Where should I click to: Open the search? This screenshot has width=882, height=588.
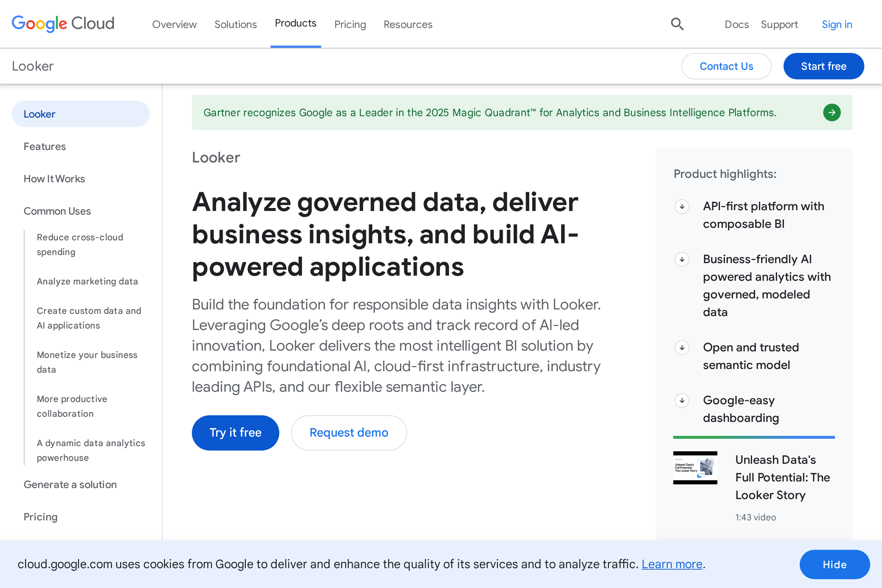(x=677, y=24)
